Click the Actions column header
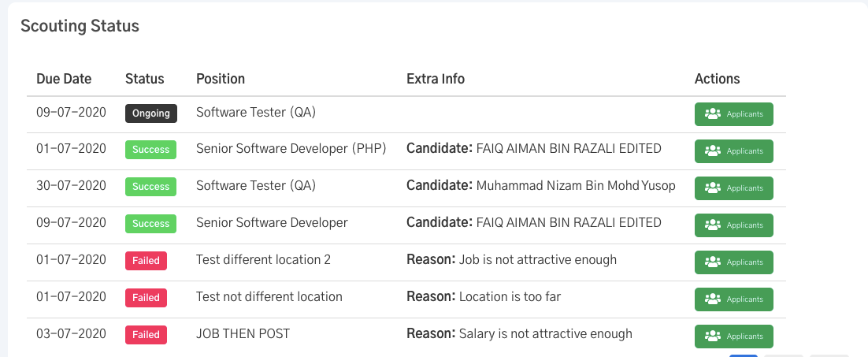This screenshot has width=868, height=357. [x=717, y=79]
